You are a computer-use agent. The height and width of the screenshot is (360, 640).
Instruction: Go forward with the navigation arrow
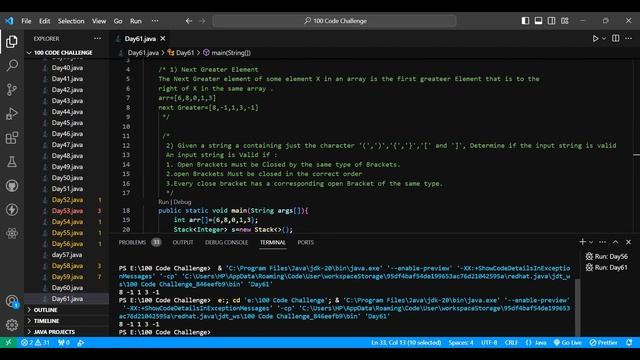[202, 21]
